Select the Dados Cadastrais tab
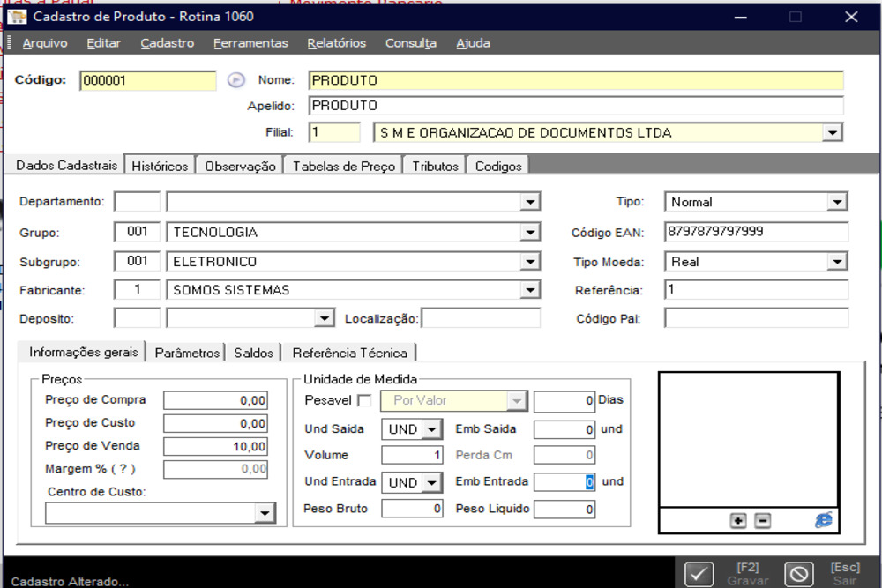Screen dimensions: 882x588 pos(66,165)
